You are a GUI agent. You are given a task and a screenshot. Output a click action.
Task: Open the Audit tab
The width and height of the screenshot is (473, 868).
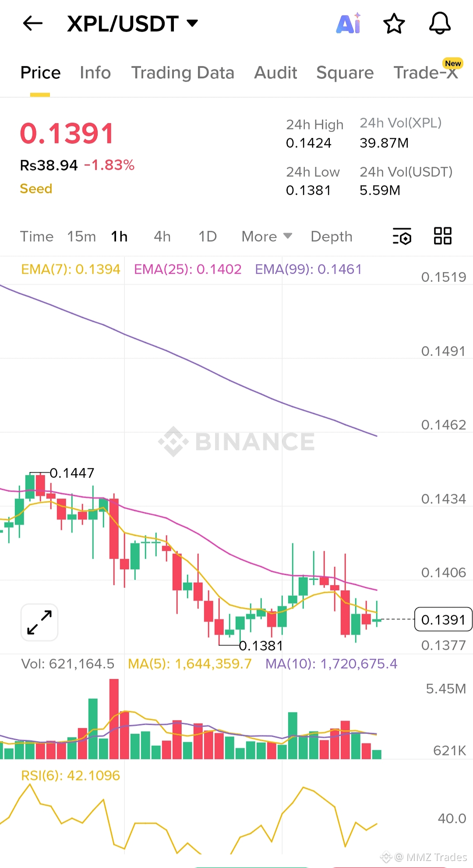[275, 73]
